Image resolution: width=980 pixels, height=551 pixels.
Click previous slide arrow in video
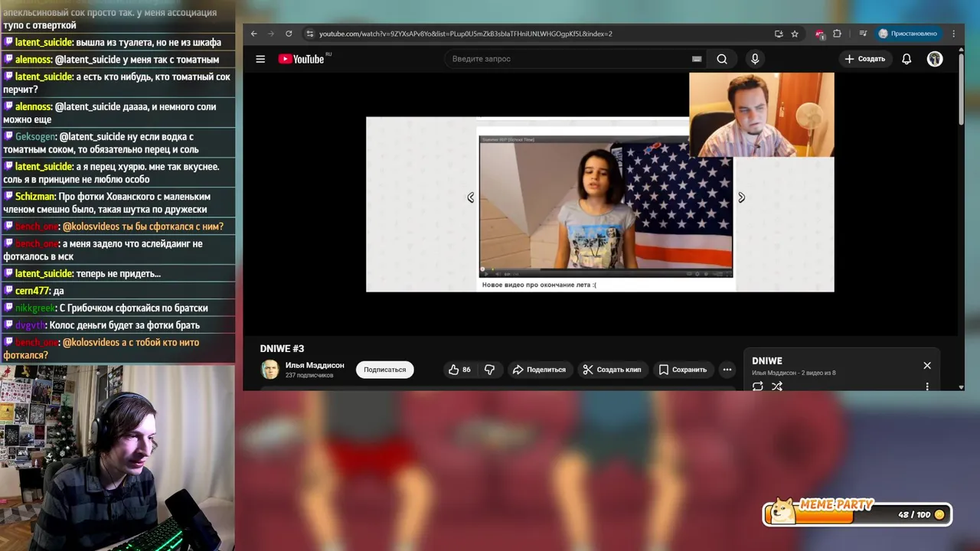pyautogui.click(x=471, y=197)
